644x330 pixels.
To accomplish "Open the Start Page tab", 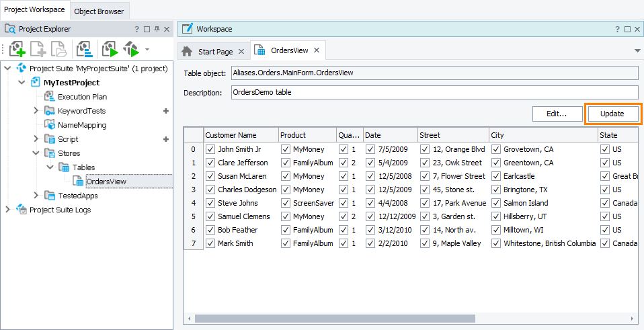I will coord(215,51).
